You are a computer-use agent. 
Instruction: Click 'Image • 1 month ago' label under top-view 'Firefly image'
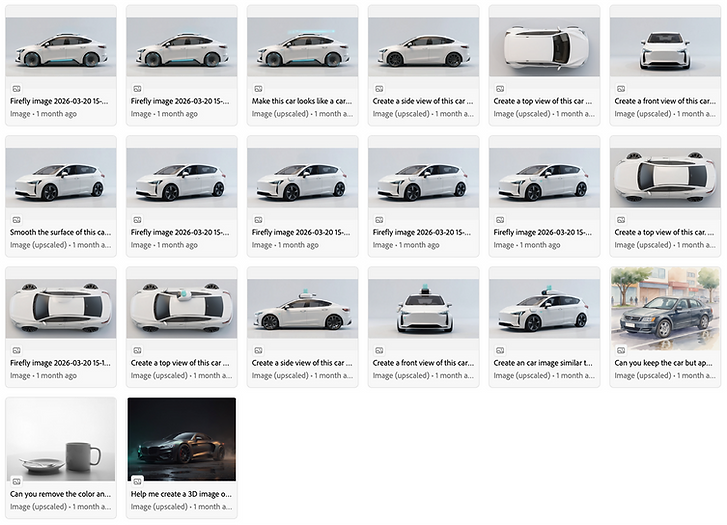click(43, 376)
